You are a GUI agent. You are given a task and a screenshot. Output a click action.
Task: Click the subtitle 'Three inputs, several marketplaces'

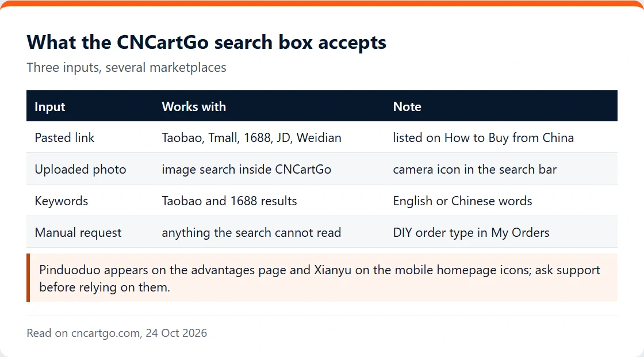(x=126, y=67)
